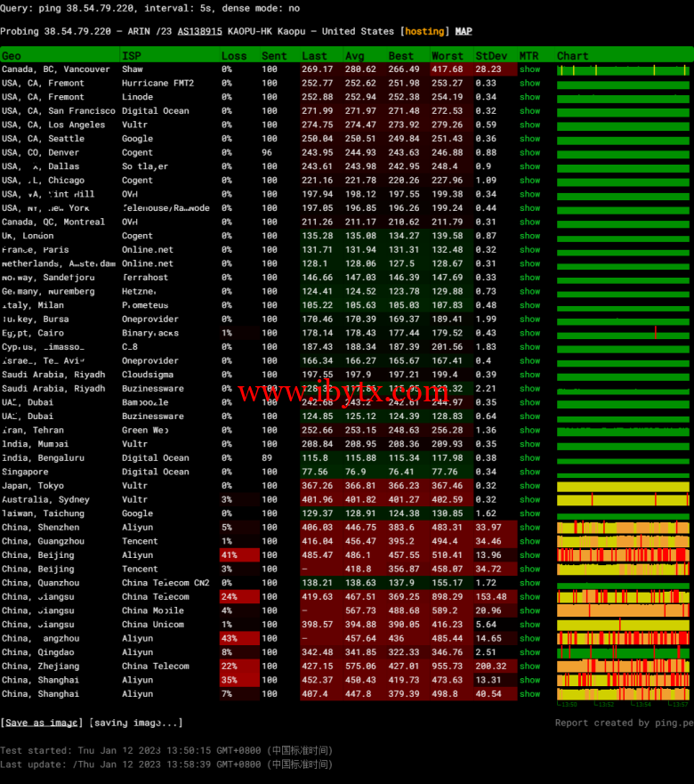This screenshot has height=784, width=694.
Task: Show MTR for Singapore Digital Ocean row
Action: coord(530,472)
